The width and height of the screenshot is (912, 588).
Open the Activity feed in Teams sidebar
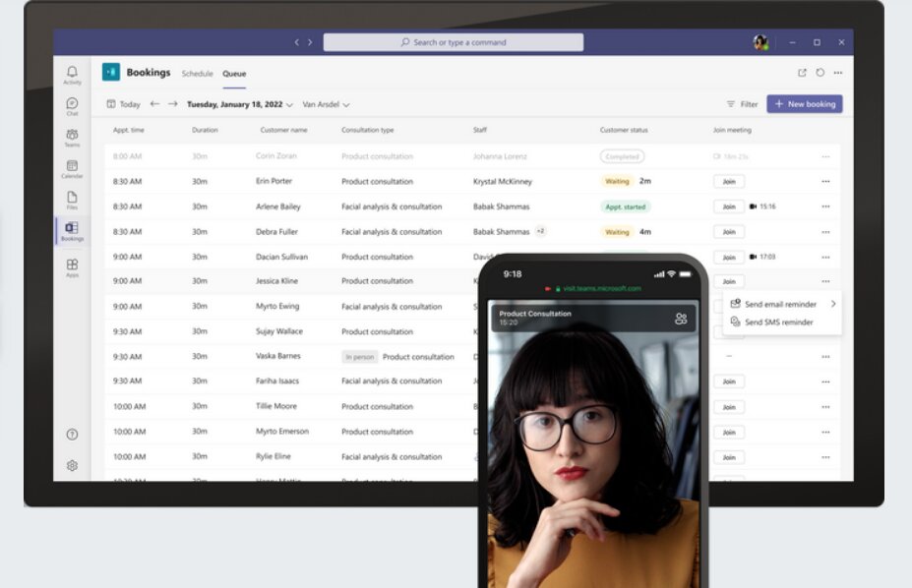72,73
